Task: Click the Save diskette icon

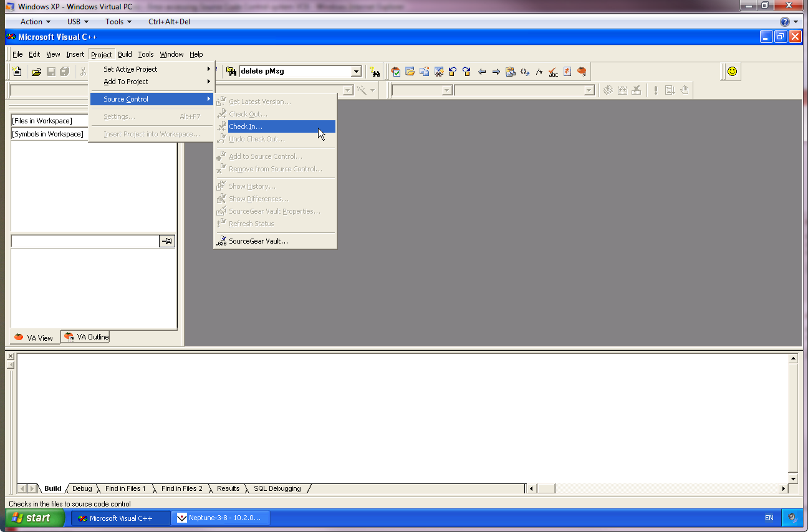Action: pos(51,72)
